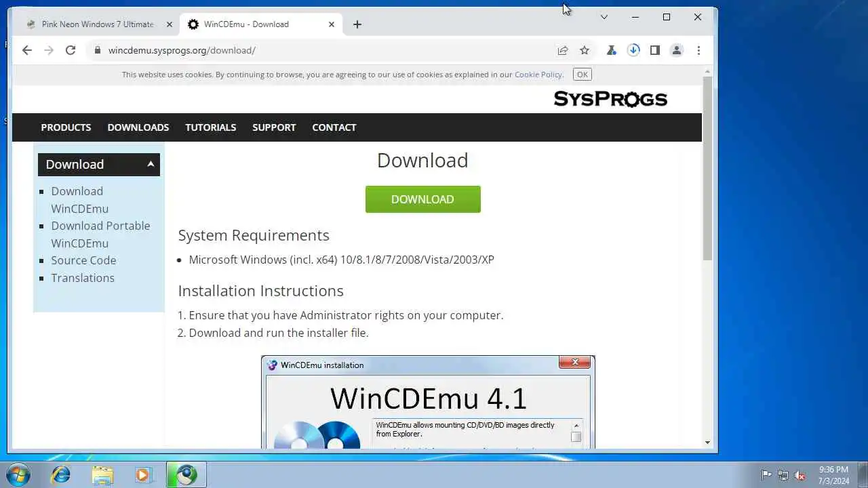Click the WinCDEmu installation screenshot image
Screen dimensions: 868x488
click(428, 402)
